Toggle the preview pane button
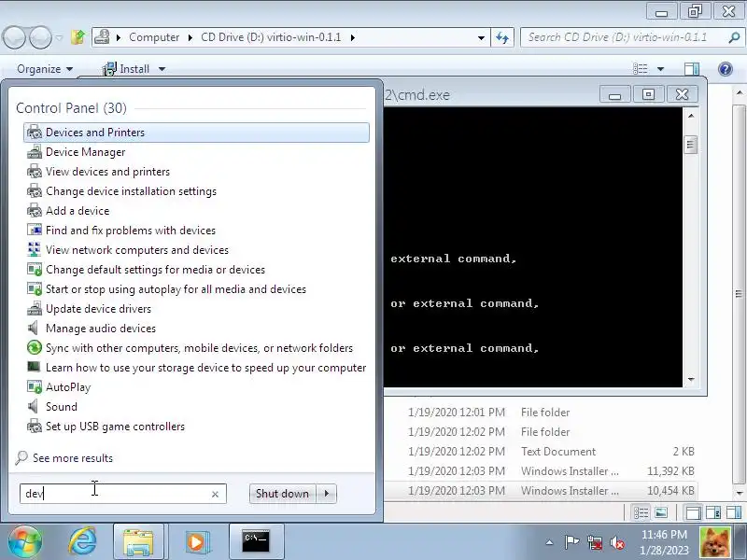This screenshot has width=747, height=560. (x=691, y=69)
